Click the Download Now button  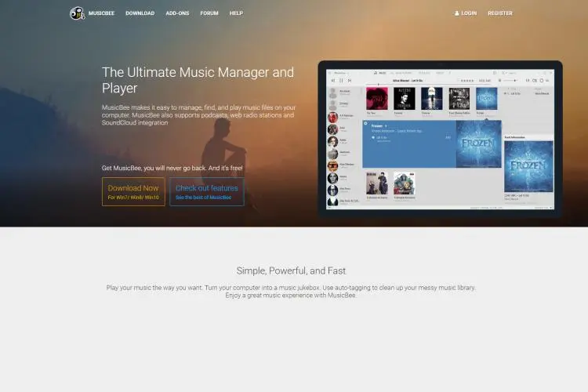coord(133,191)
